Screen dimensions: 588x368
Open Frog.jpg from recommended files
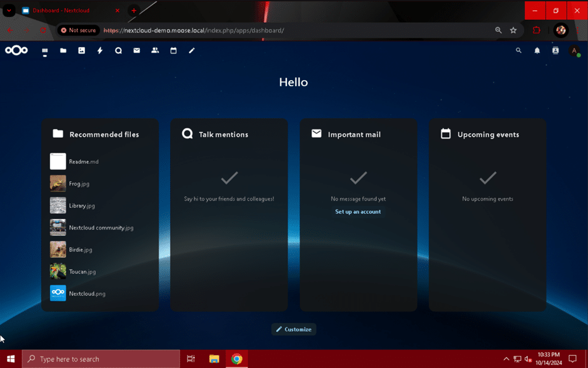pyautogui.click(x=100, y=184)
